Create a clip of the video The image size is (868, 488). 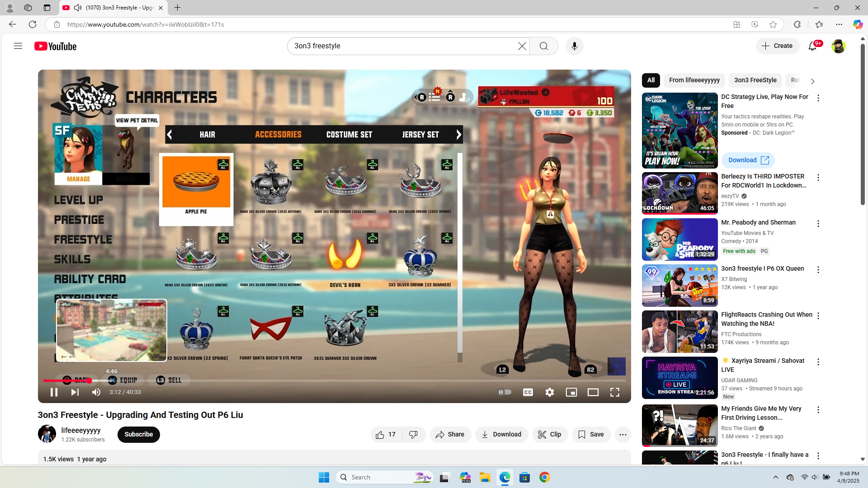click(x=550, y=435)
